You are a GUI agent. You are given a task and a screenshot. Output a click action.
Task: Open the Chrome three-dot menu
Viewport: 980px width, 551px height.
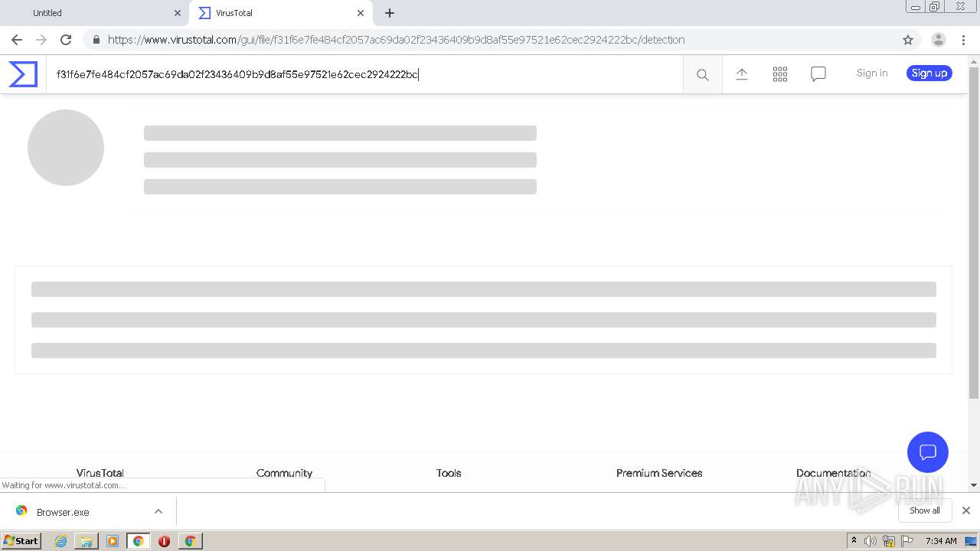point(963,40)
